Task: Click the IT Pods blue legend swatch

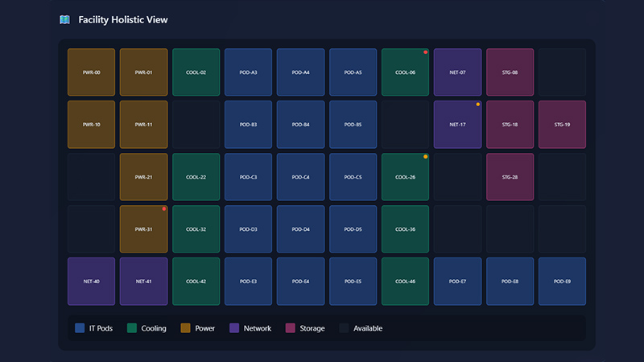Action: (x=80, y=328)
